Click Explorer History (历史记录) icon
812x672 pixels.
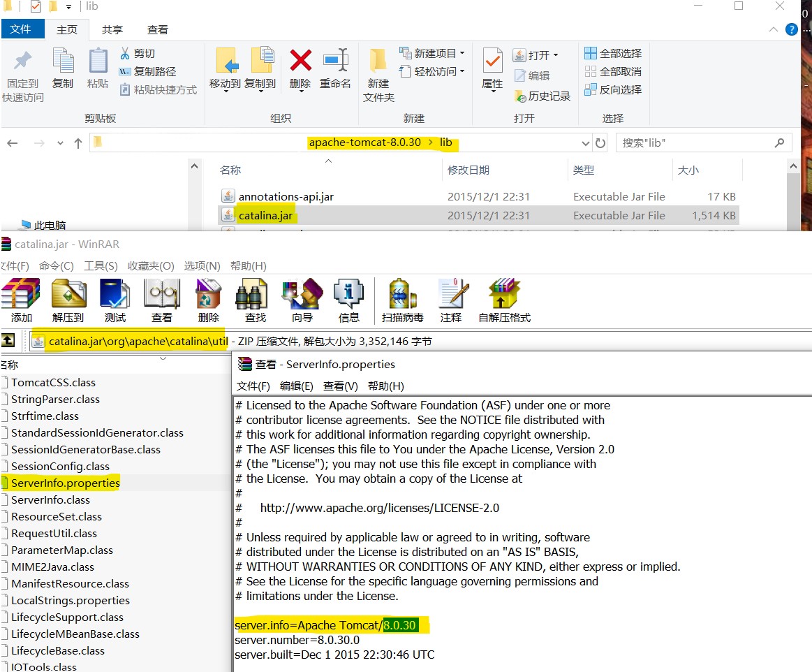[542, 96]
